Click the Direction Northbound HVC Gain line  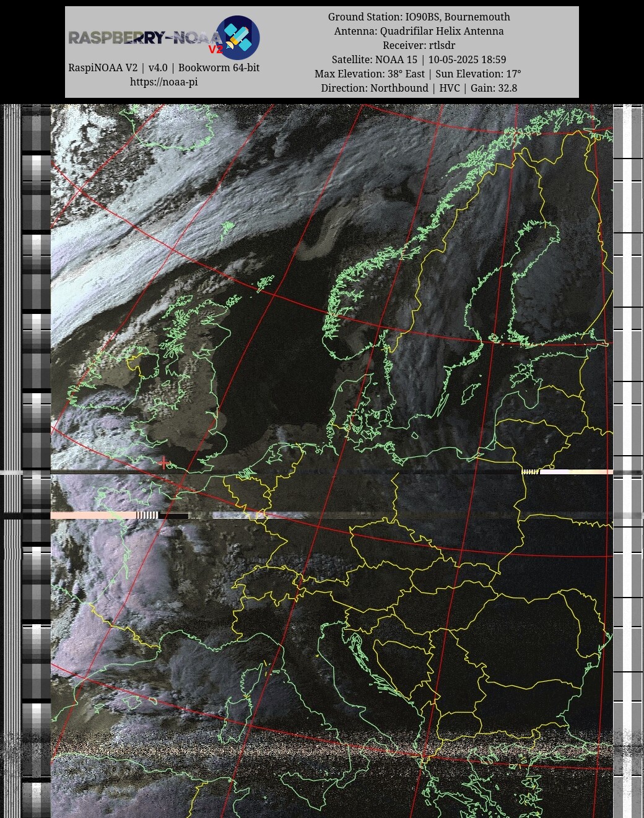(x=419, y=88)
